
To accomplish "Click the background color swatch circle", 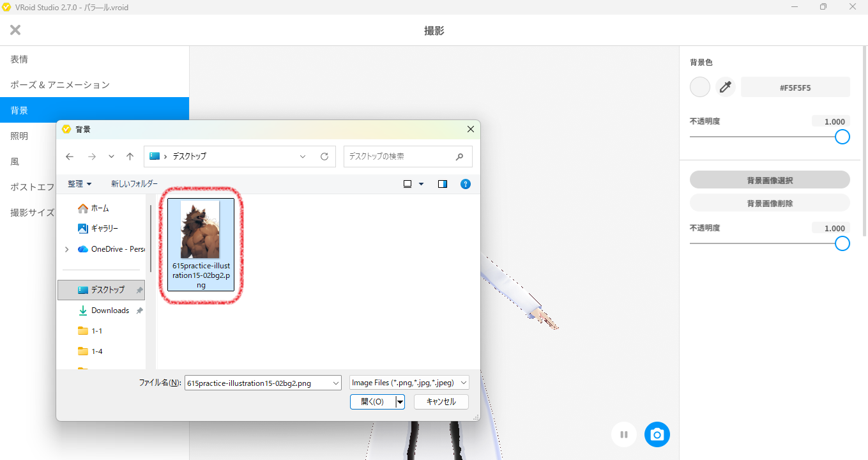I will tap(700, 88).
